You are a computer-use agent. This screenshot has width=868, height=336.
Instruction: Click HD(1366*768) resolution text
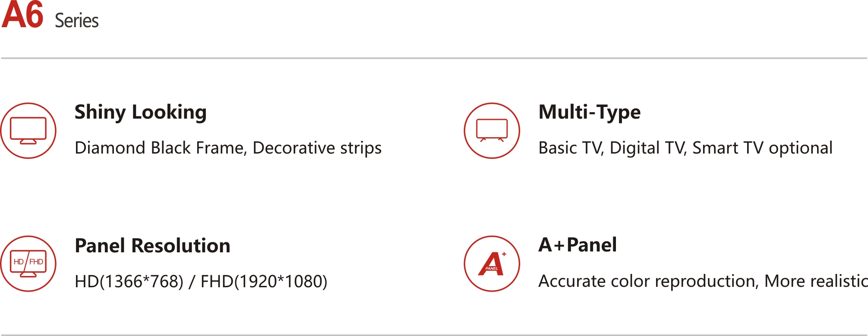point(129,282)
